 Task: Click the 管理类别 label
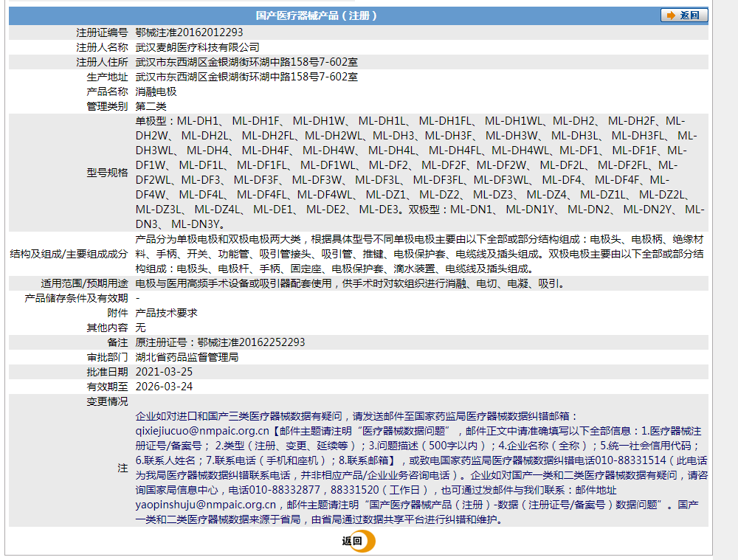[x=107, y=106]
